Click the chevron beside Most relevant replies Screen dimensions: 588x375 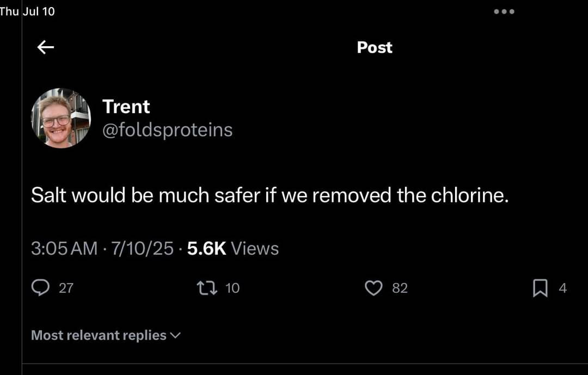175,335
